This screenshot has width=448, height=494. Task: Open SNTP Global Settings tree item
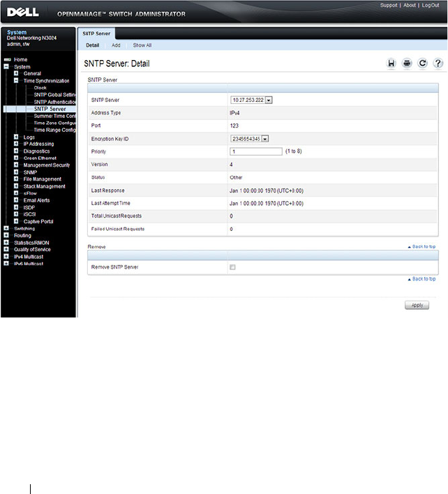[x=55, y=95]
